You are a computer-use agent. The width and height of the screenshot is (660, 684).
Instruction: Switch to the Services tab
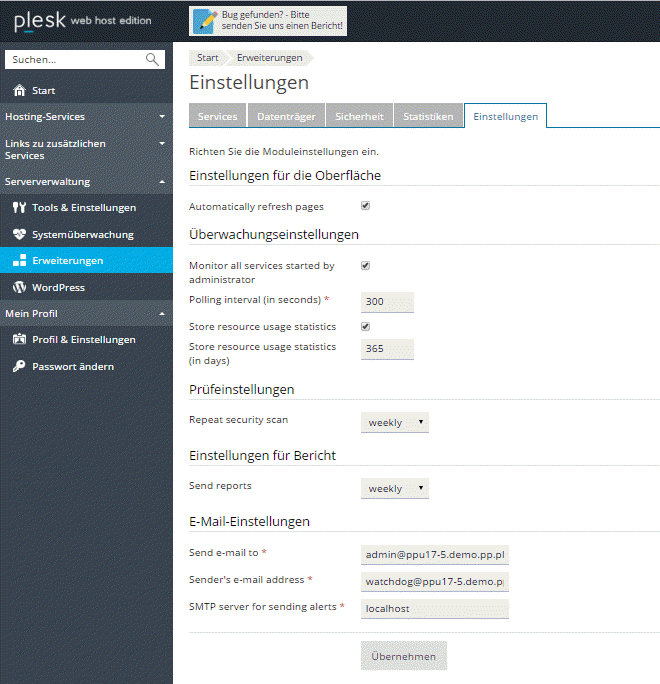point(218,116)
